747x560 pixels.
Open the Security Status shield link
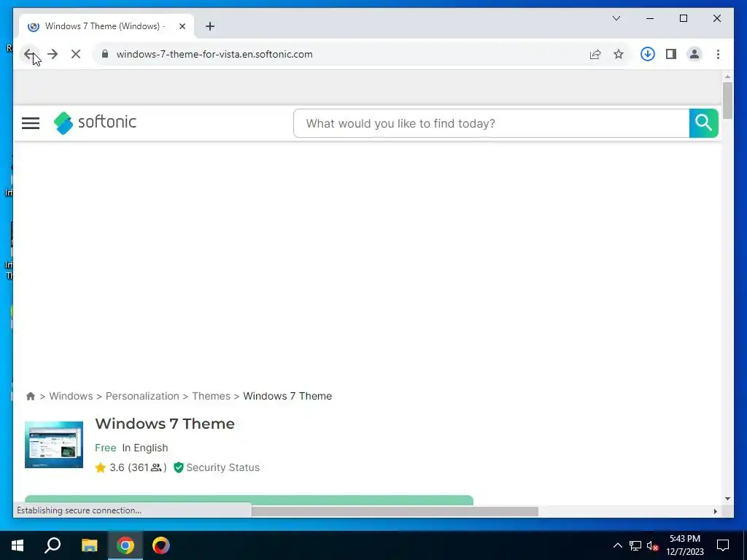coord(217,467)
